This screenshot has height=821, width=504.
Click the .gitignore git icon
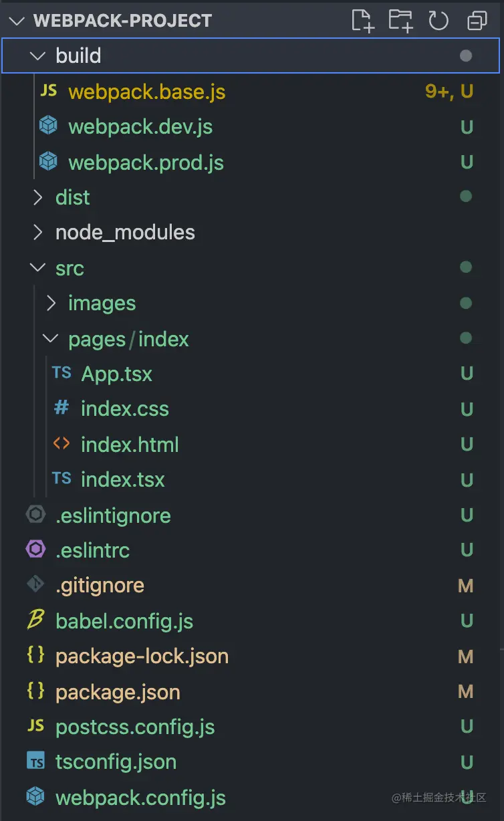click(x=35, y=585)
